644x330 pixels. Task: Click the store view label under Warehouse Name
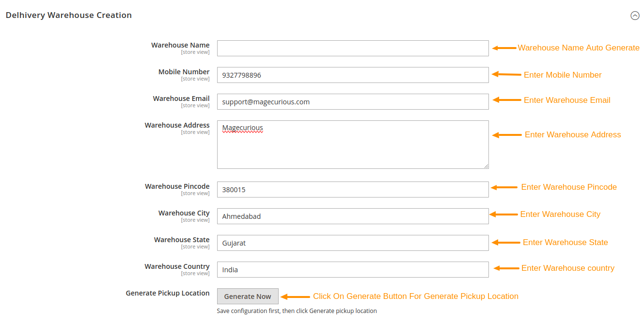tap(195, 52)
